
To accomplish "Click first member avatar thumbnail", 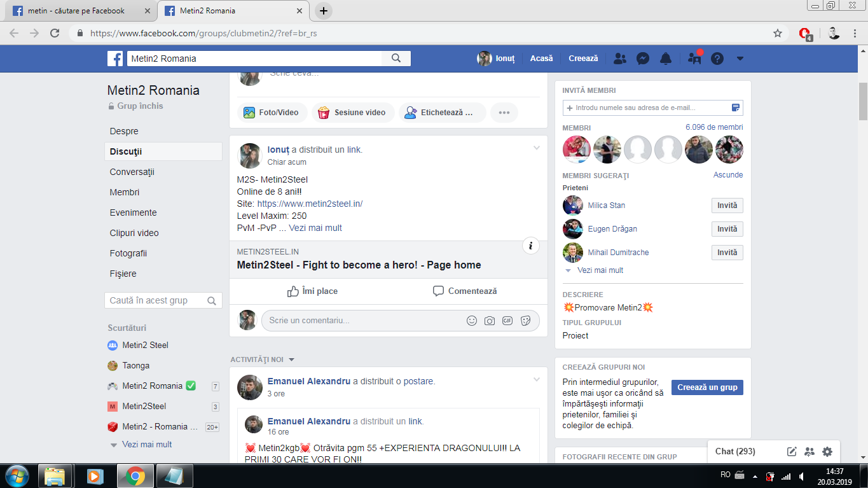I will tap(576, 150).
